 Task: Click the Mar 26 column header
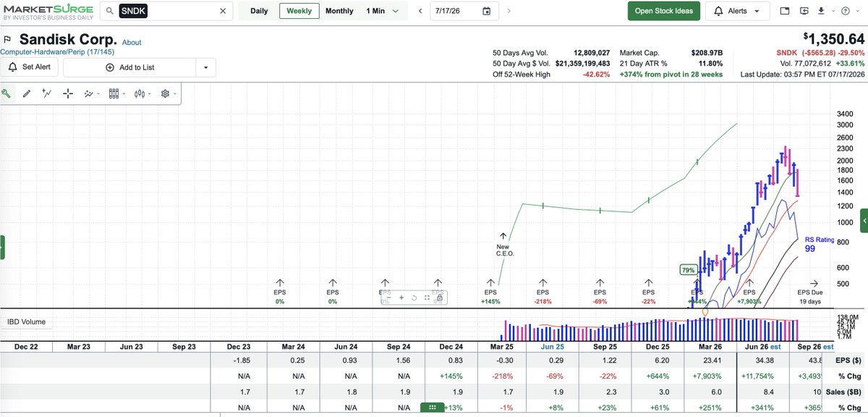709,347
